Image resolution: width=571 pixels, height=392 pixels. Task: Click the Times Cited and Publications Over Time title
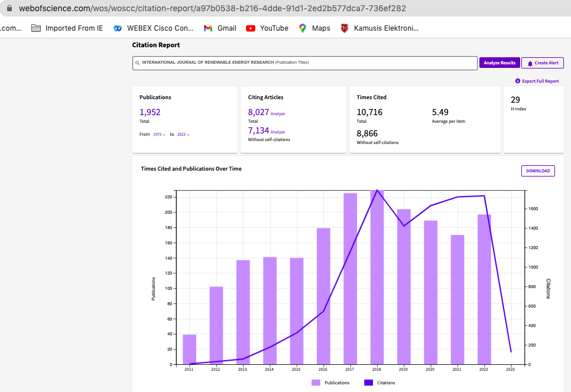coord(191,169)
